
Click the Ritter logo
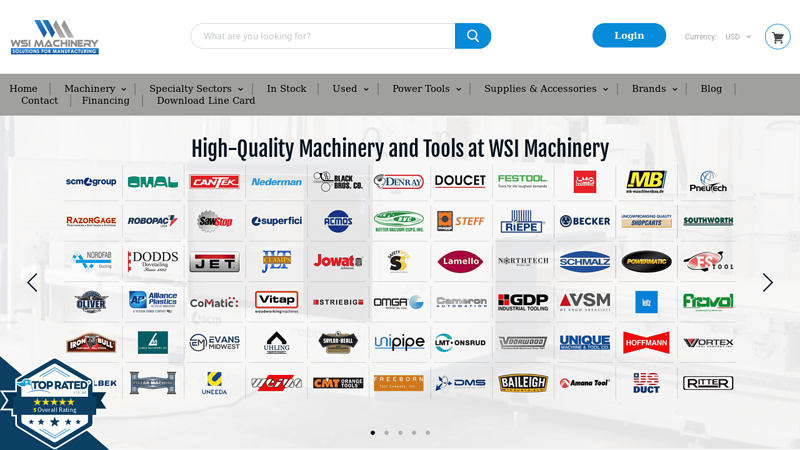coord(708,383)
